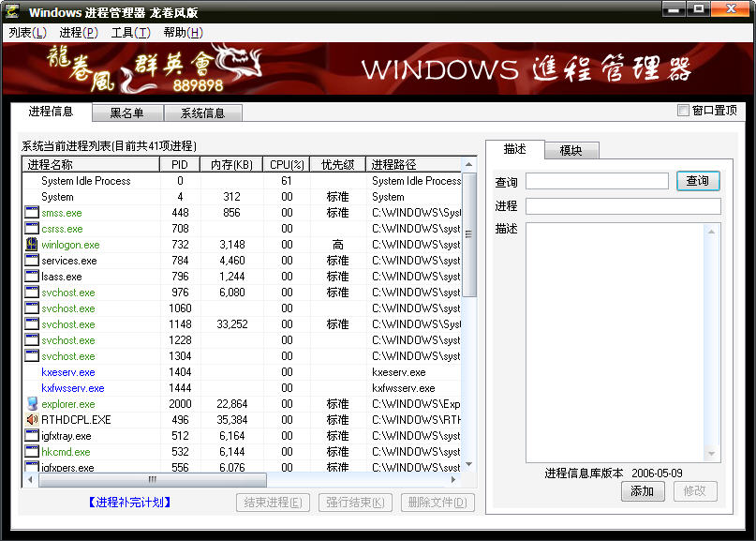Screen dimensions: 756x541
Task: Click the 查询 search button
Action: (697, 180)
